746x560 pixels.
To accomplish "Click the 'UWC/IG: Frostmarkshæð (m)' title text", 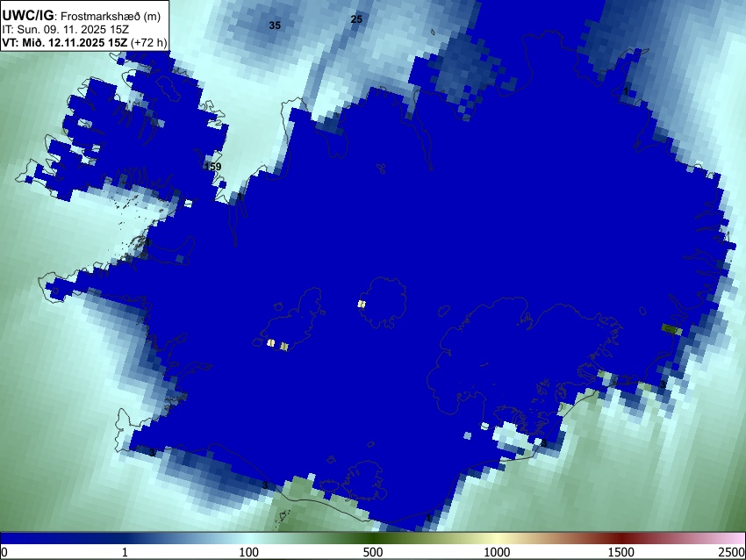I will point(82,16).
